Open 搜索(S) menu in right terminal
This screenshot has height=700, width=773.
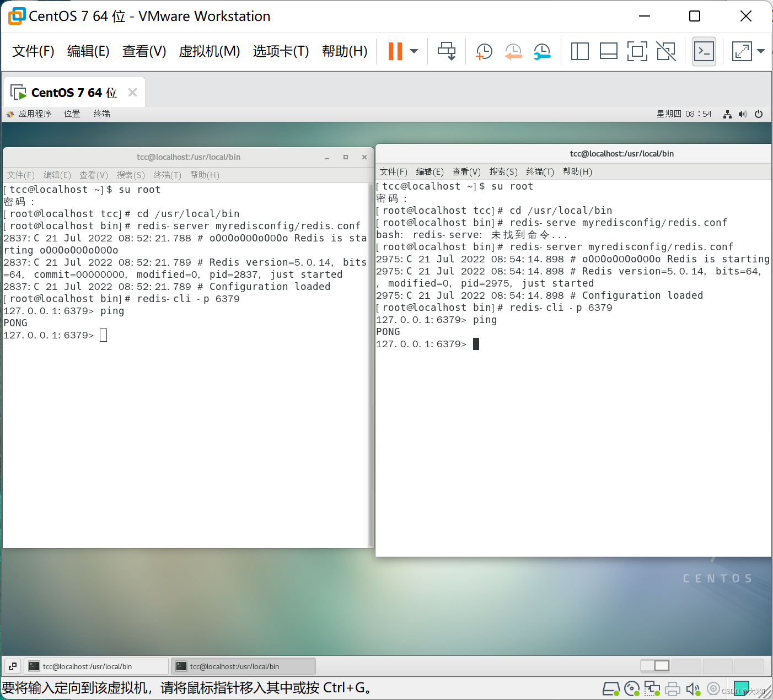pos(503,172)
